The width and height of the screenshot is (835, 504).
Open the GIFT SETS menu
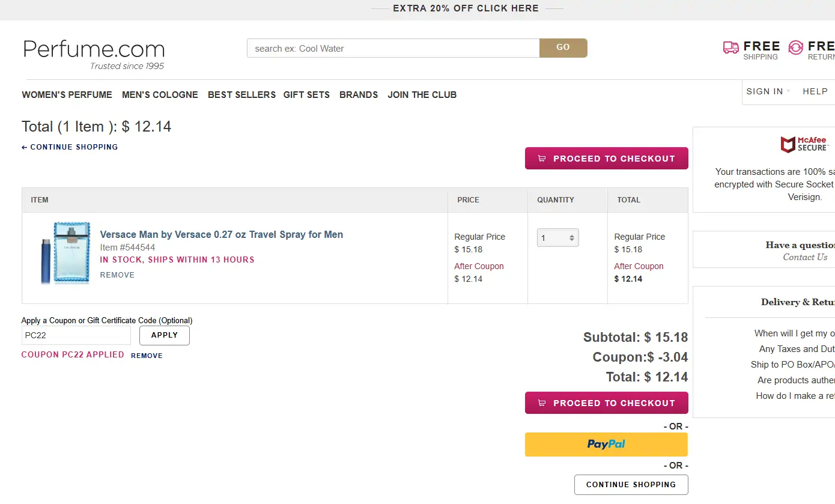coord(306,94)
